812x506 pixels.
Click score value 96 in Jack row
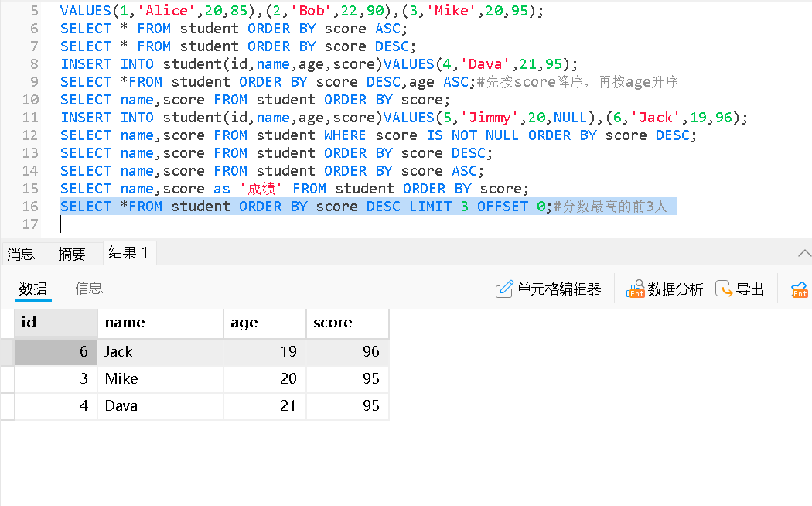point(347,352)
